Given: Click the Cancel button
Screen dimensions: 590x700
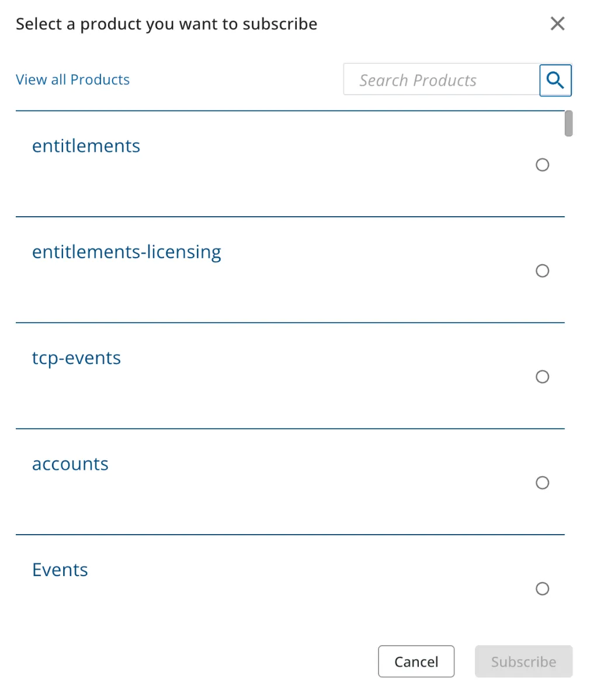Looking at the screenshot, I should click(416, 661).
